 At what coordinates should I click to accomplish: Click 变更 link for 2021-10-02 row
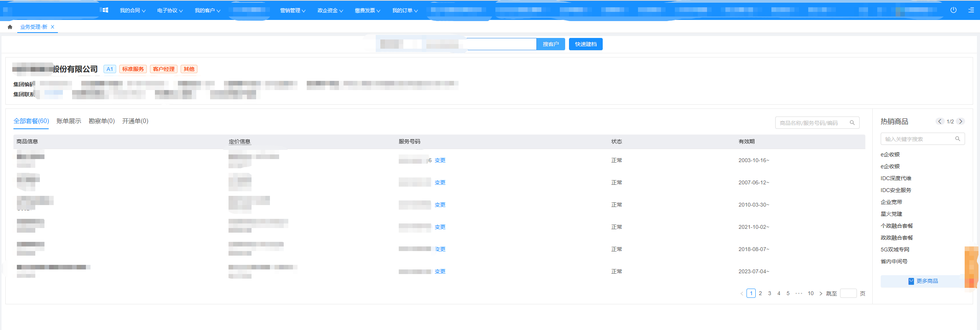[x=440, y=227]
